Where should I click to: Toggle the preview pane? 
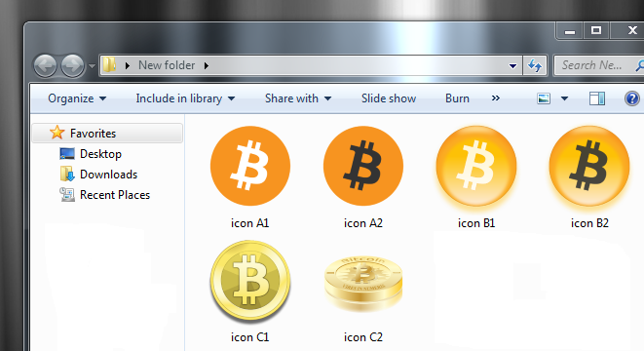[597, 98]
